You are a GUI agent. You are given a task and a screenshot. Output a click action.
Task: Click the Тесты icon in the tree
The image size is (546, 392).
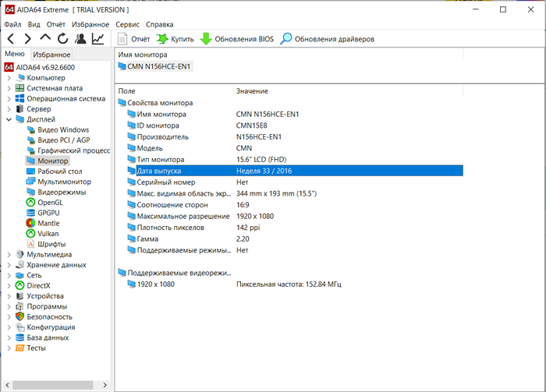19,348
